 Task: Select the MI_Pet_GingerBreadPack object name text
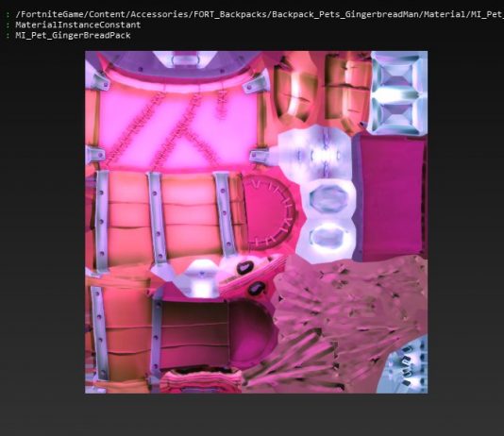(73, 35)
